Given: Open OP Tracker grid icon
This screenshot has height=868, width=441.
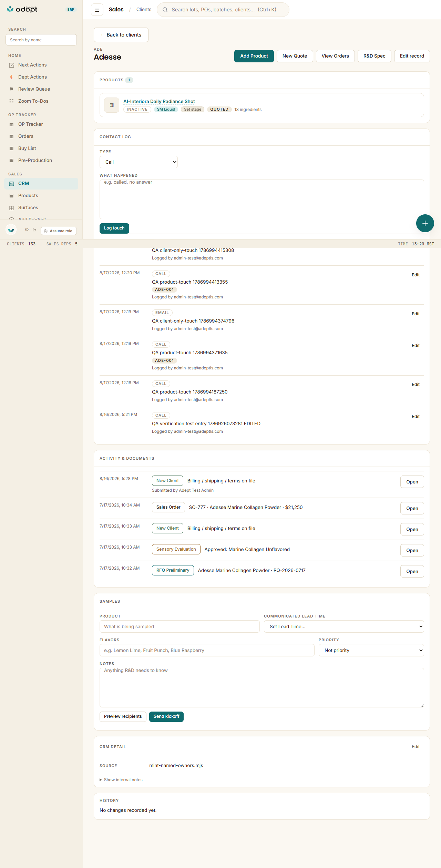Looking at the screenshot, I should coord(11,124).
